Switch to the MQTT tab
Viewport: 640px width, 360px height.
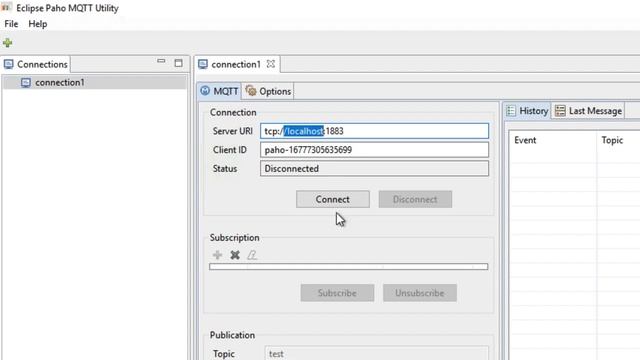point(219,91)
